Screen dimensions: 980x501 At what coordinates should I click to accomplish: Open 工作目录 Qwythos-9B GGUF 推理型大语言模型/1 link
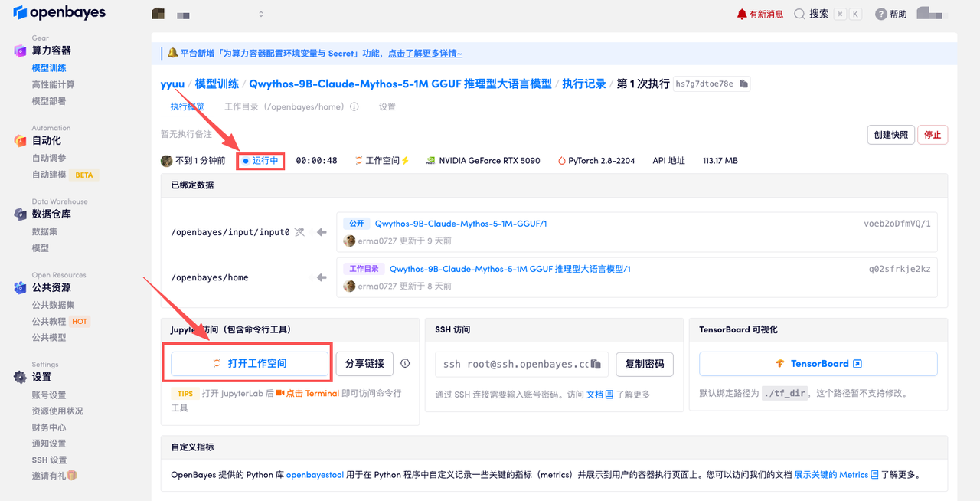click(510, 269)
